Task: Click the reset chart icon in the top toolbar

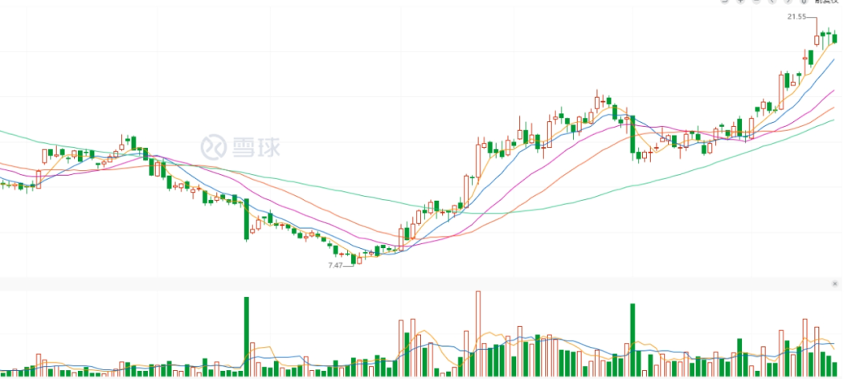Action: (x=724, y=2)
